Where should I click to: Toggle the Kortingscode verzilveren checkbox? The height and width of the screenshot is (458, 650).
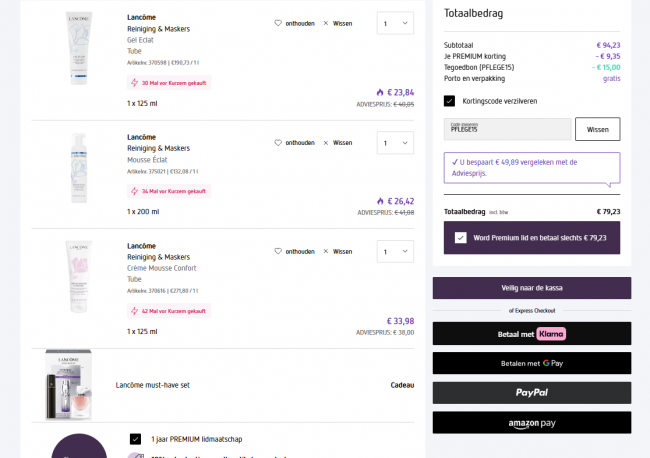pos(450,101)
